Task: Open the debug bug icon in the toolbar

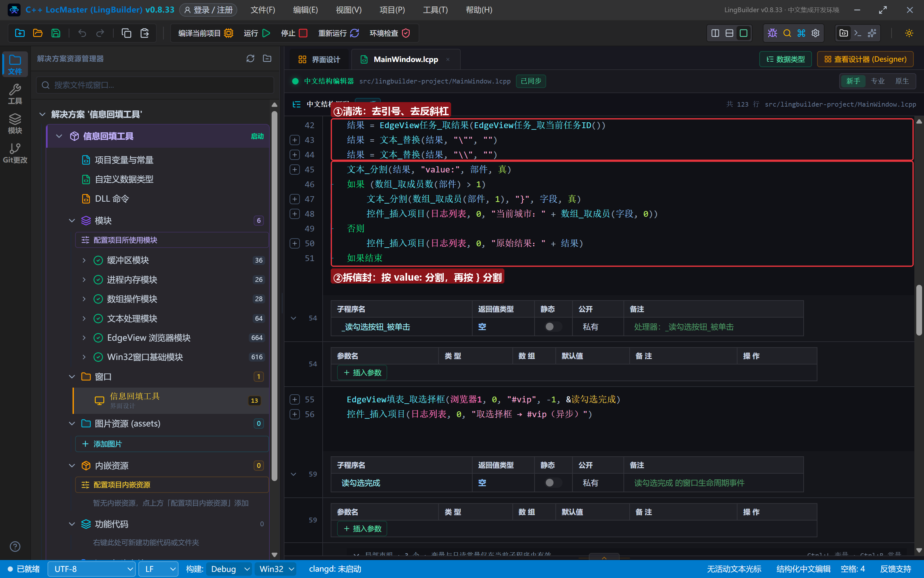Action: click(772, 33)
